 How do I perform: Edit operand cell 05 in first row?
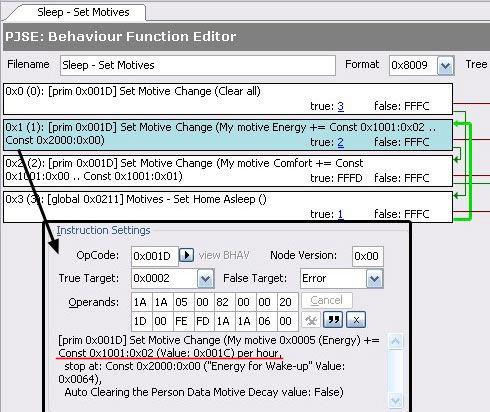182,302
